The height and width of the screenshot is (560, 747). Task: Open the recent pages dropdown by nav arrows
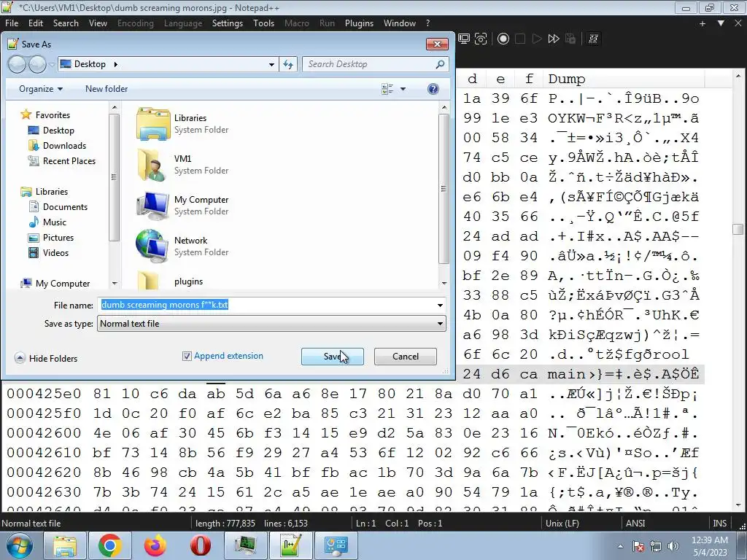(x=52, y=65)
